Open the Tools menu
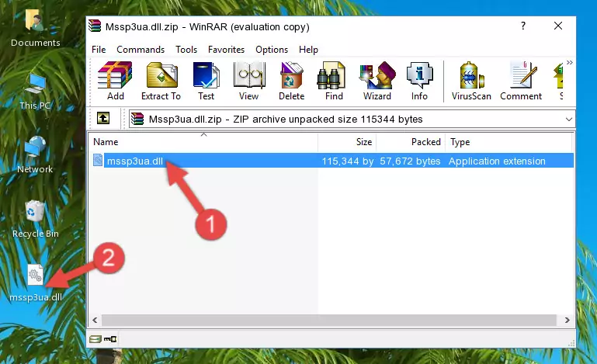This screenshot has height=364, width=597. [x=186, y=50]
